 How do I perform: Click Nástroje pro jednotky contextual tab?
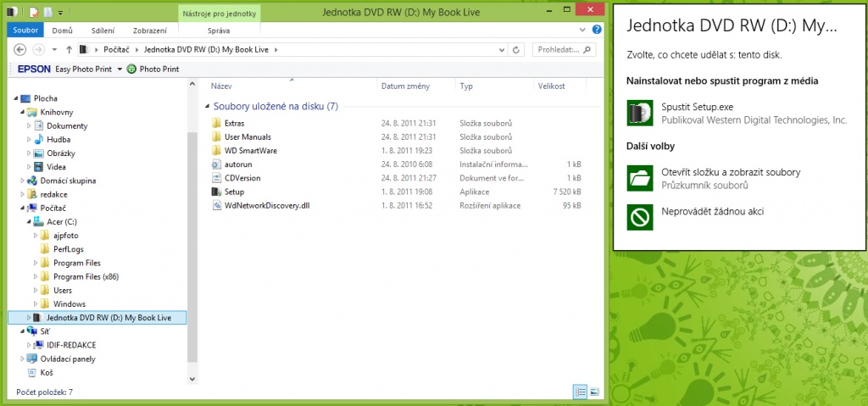pyautogui.click(x=220, y=12)
